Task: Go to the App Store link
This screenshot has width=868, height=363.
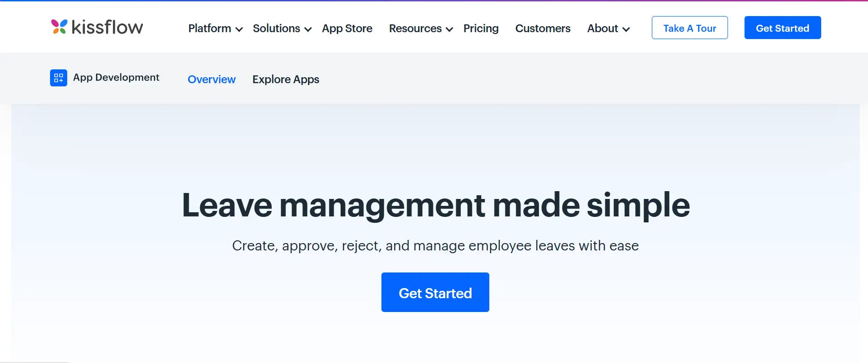Action: (x=347, y=28)
